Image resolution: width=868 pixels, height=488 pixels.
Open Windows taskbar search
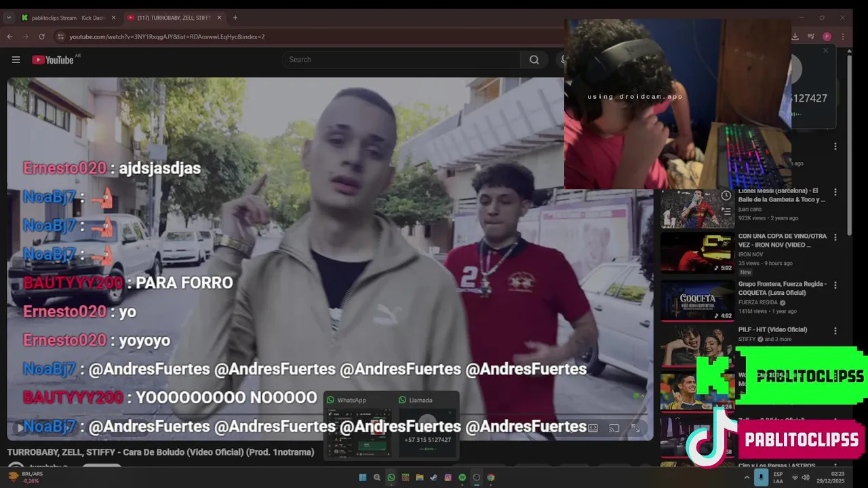click(377, 477)
